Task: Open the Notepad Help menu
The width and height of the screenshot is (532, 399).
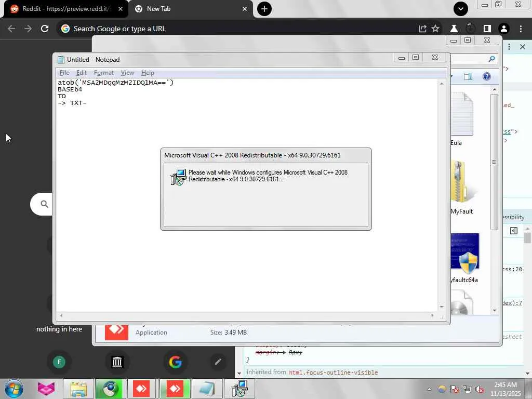Action: (x=148, y=73)
